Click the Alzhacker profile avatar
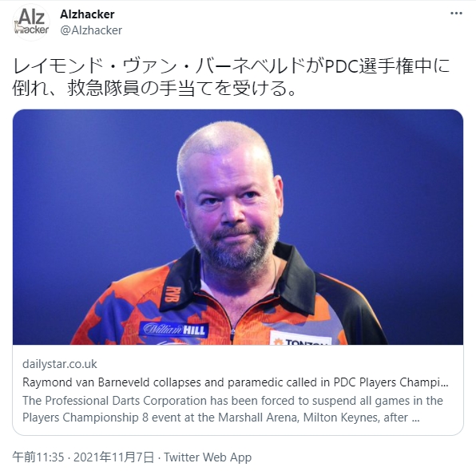 [x=31, y=22]
